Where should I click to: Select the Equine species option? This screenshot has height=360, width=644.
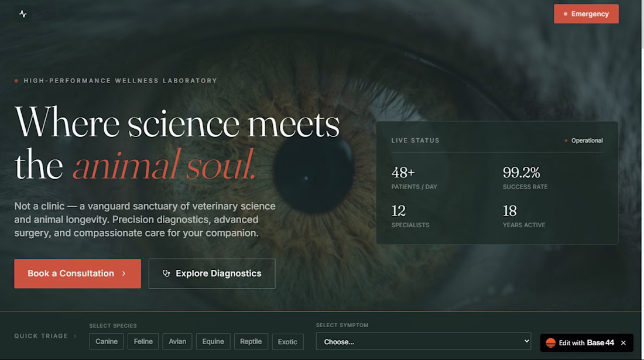213,341
